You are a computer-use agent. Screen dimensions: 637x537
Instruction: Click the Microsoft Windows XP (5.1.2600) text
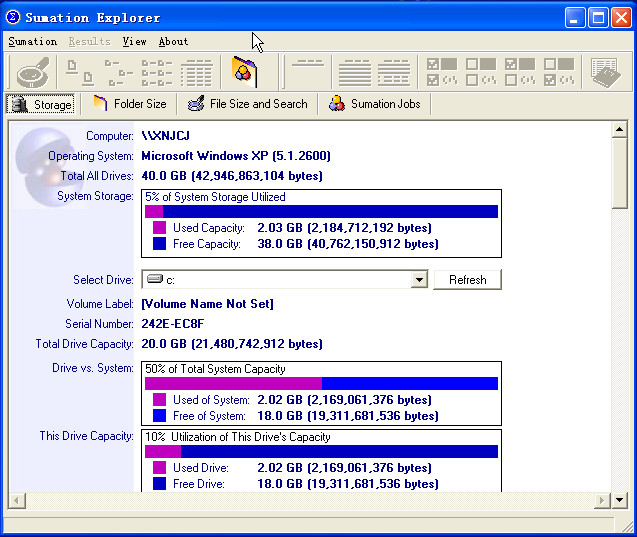pyautogui.click(x=236, y=156)
